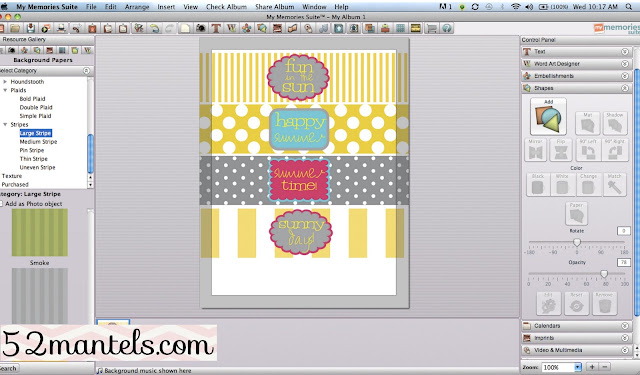
Task: Save the album using the toolbar
Action: 31,28
